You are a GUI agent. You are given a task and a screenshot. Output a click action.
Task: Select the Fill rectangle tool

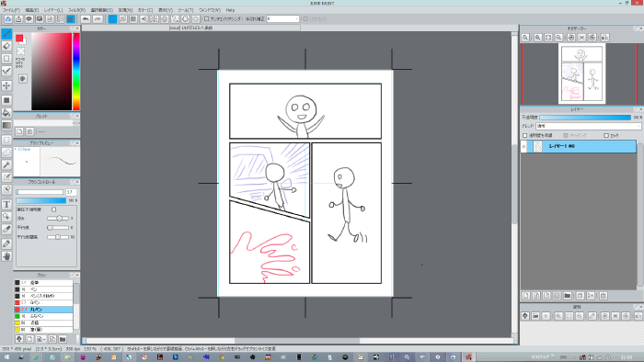click(6, 100)
